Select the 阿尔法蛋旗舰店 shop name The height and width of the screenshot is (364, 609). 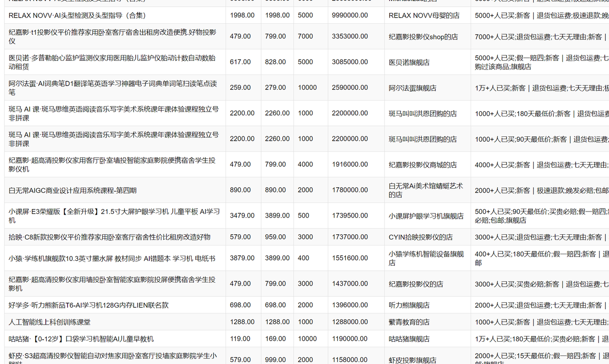413,88
